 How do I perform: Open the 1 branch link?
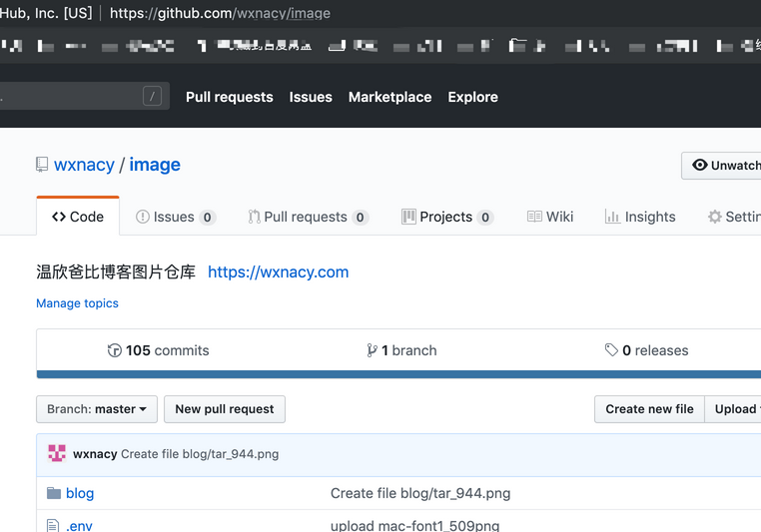(401, 350)
